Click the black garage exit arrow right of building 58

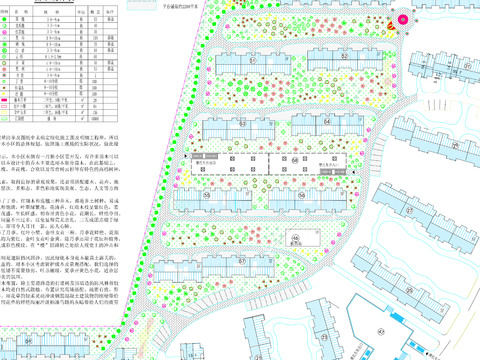tap(354, 172)
